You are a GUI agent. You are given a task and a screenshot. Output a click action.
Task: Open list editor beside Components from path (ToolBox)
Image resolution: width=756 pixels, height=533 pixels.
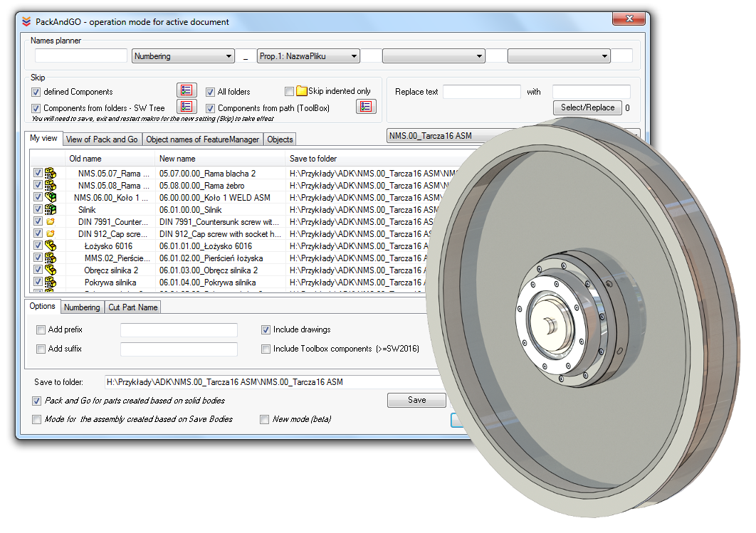click(x=365, y=107)
